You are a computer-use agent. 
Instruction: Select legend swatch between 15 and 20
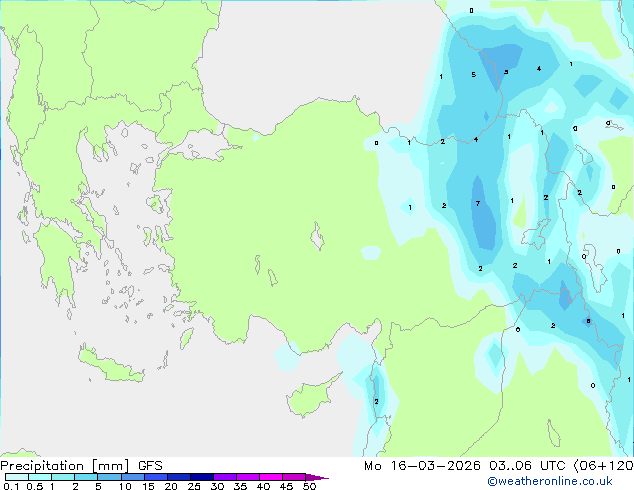155,477
